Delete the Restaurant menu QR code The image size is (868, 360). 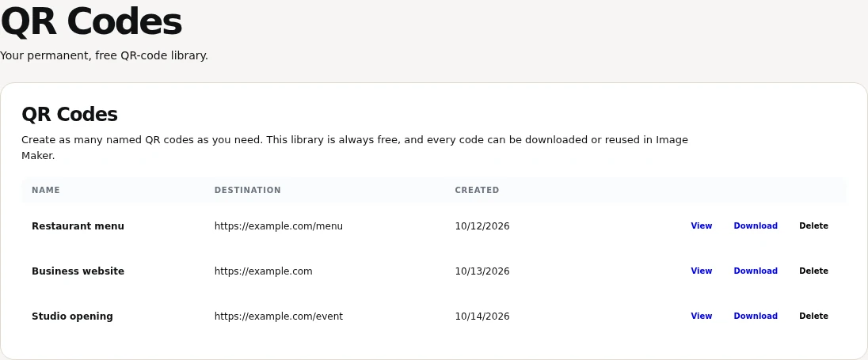click(814, 225)
